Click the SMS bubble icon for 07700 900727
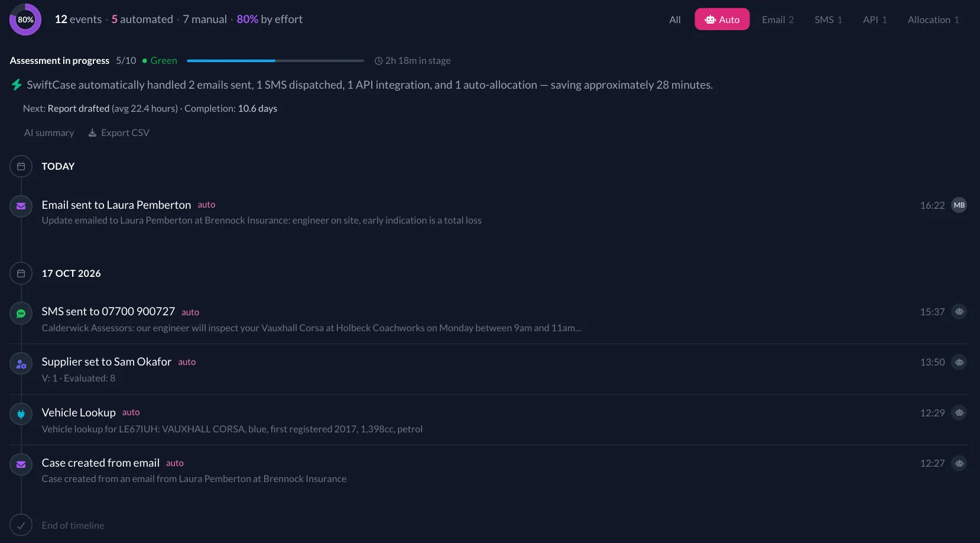The width and height of the screenshot is (980, 543). (21, 313)
